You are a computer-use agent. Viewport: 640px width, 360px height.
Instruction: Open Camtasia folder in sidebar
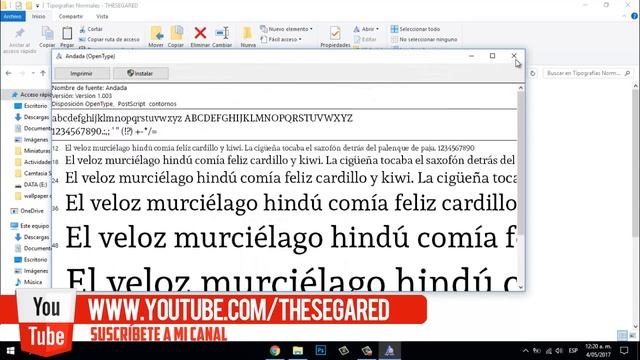point(33,173)
